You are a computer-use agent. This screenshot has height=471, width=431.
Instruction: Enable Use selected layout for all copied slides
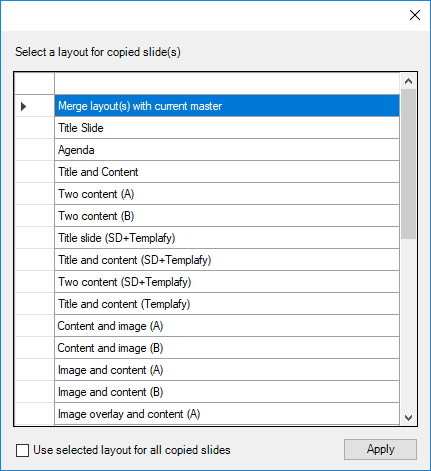[x=22, y=450]
